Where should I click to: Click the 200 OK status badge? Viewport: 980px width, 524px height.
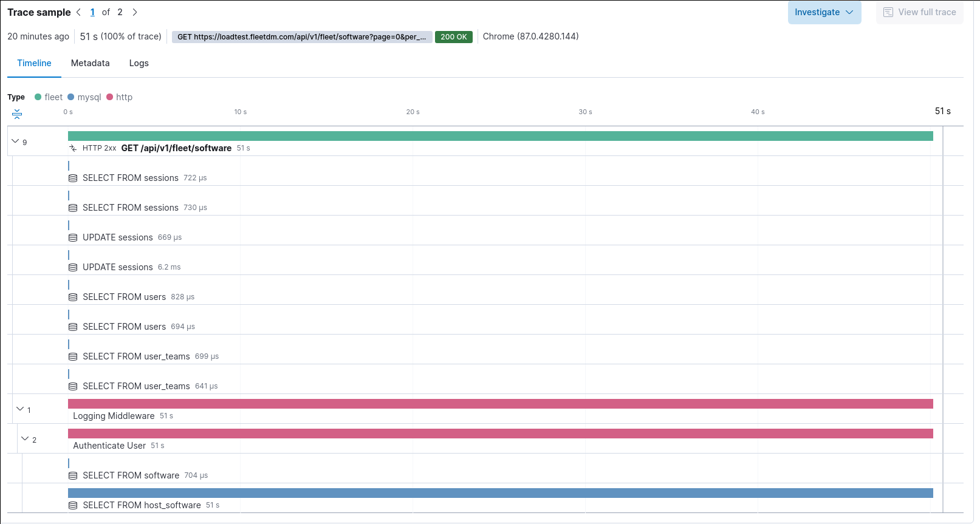454,37
